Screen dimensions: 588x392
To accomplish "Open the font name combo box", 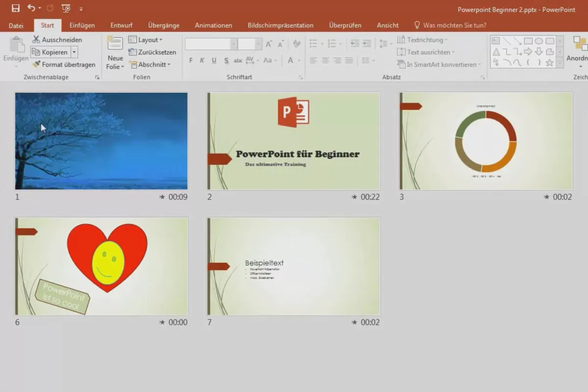I will tap(211, 44).
